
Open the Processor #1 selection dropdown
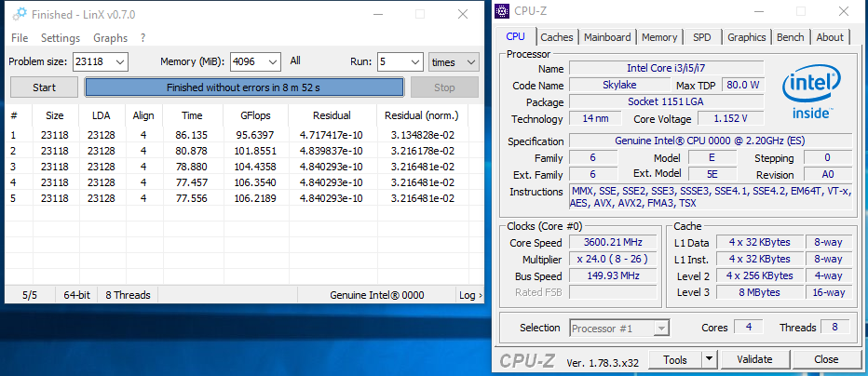point(619,328)
